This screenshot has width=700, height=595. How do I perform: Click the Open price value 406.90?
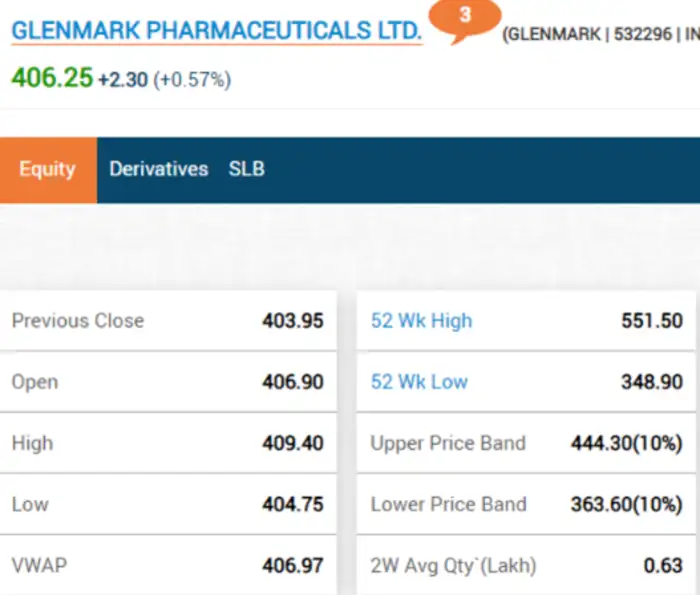[293, 382]
